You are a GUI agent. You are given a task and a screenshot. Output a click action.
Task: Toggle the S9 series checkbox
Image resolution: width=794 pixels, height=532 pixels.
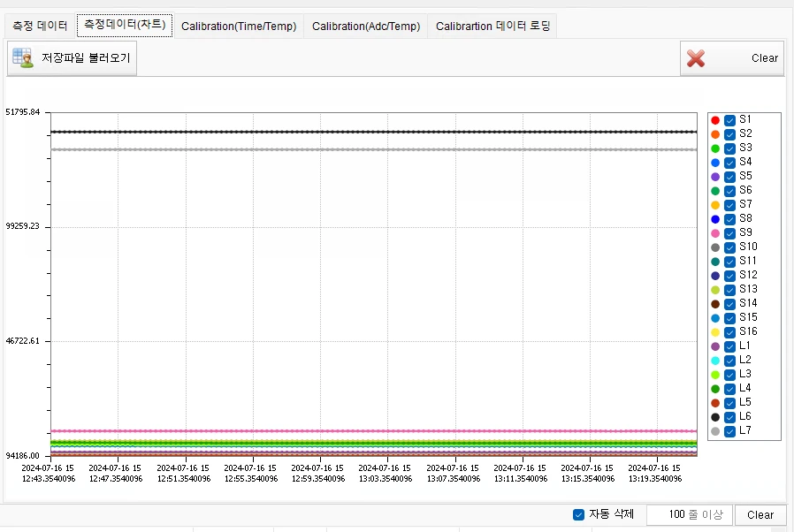[x=729, y=234]
